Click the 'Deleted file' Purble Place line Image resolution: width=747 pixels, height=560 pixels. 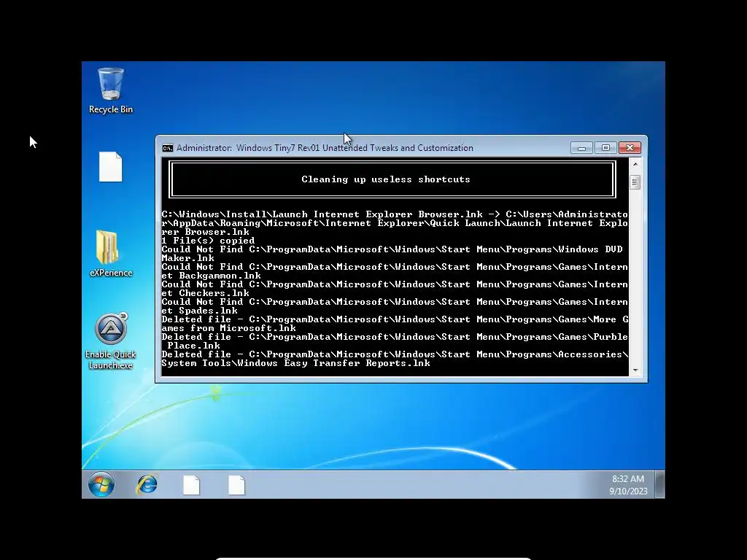(395, 341)
